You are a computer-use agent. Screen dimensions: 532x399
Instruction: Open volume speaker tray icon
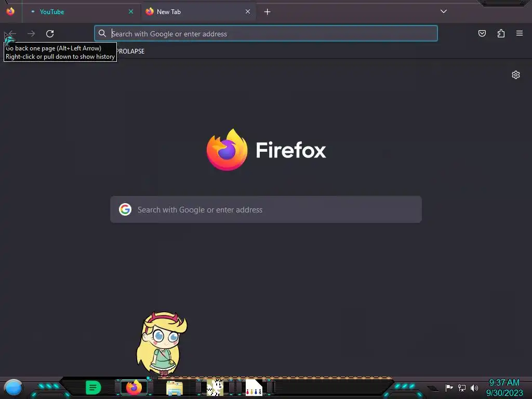(x=474, y=388)
